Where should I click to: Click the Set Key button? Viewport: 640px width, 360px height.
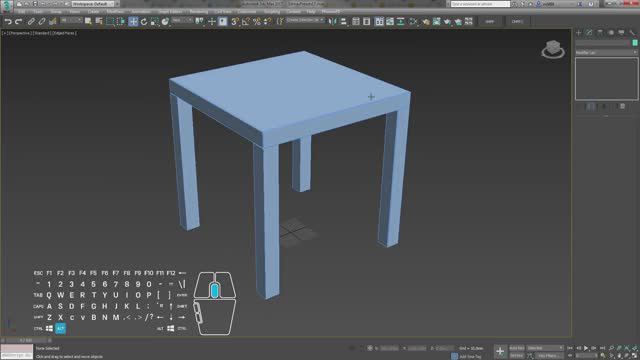(x=517, y=356)
